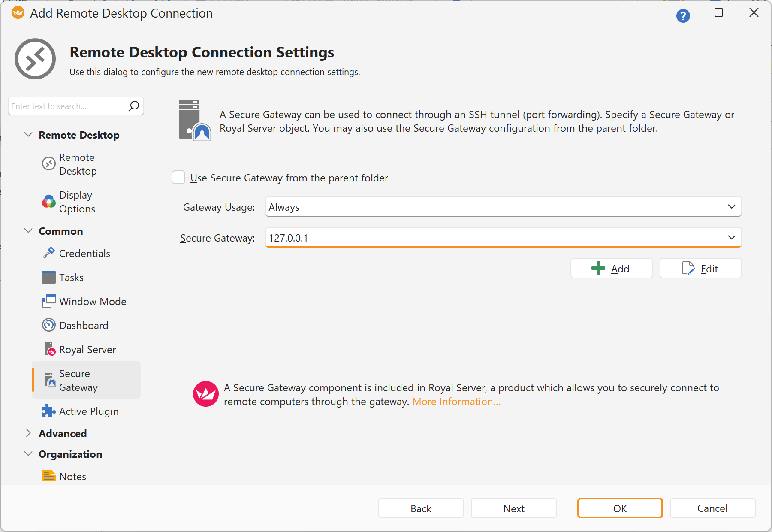
Task: Open the Gateway Usage dropdown
Action: click(731, 206)
